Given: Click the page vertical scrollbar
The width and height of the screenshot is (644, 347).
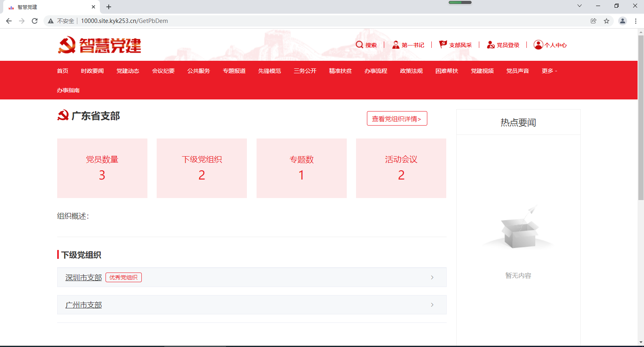Looking at the screenshot, I should click(640, 121).
